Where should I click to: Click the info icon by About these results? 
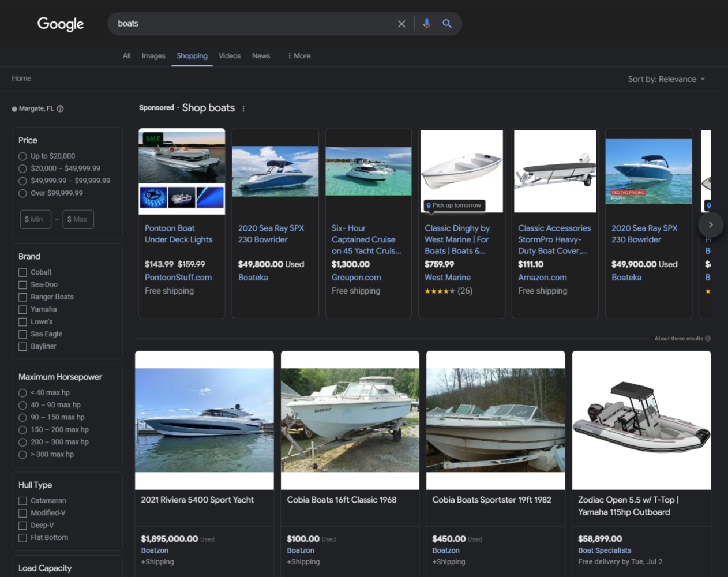coord(708,339)
